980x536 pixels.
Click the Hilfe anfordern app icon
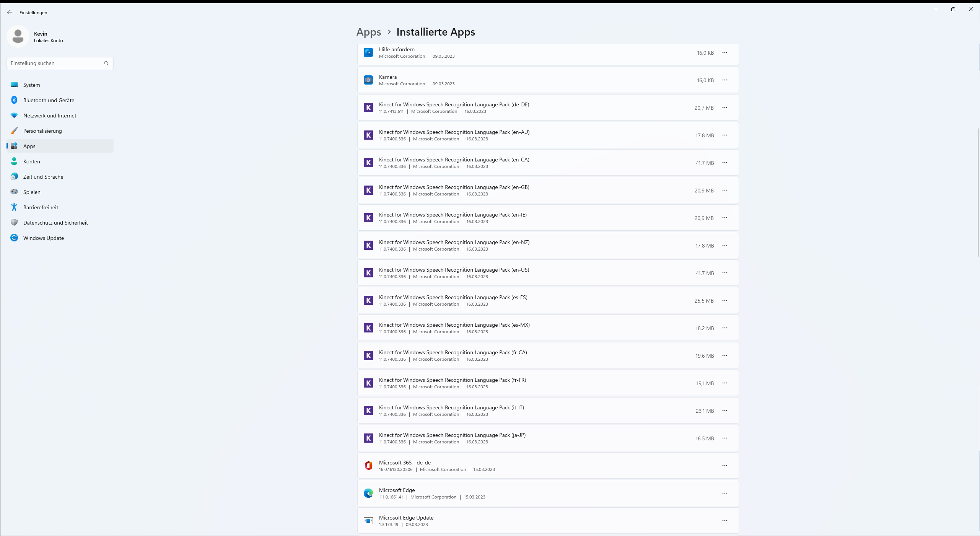point(368,52)
